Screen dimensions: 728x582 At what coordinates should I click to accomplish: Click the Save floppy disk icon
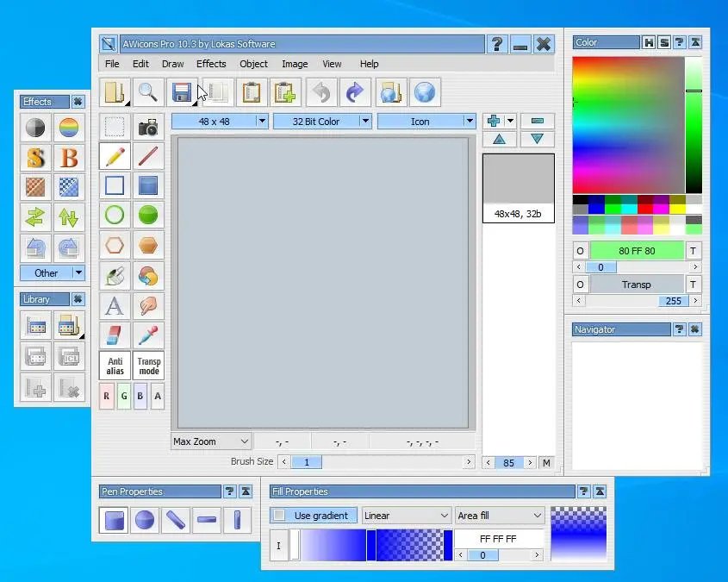(182, 92)
